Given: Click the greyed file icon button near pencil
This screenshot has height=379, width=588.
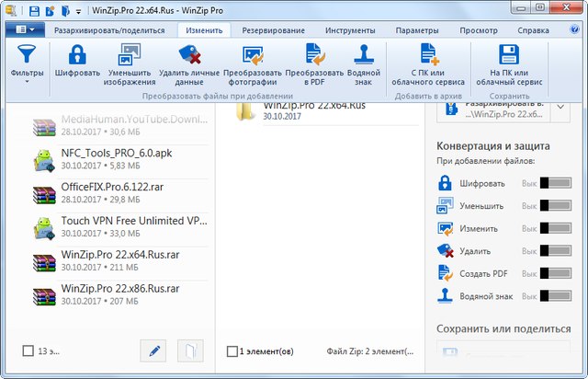Looking at the screenshot, I should point(190,350).
